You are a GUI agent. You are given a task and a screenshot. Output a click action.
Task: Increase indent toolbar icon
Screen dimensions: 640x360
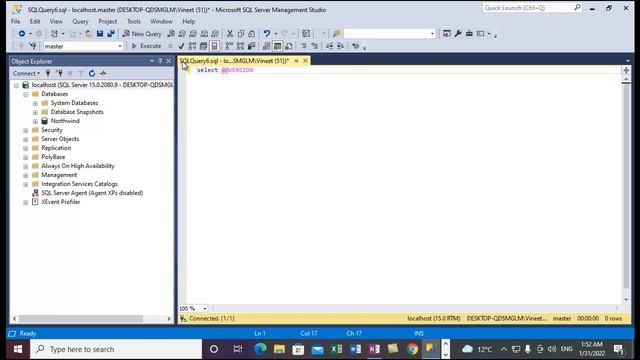(x=340, y=46)
